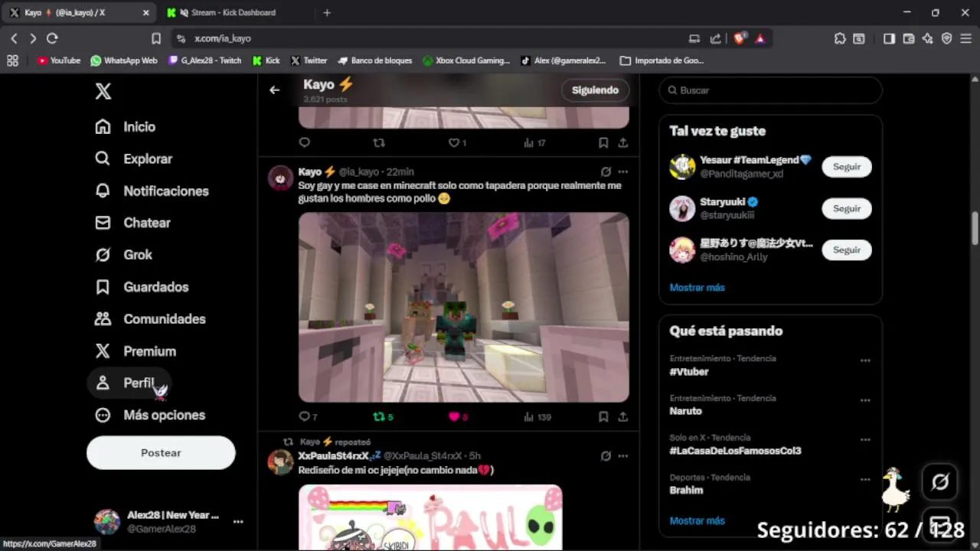
Task: Click repost icon on the top post
Action: click(378, 143)
